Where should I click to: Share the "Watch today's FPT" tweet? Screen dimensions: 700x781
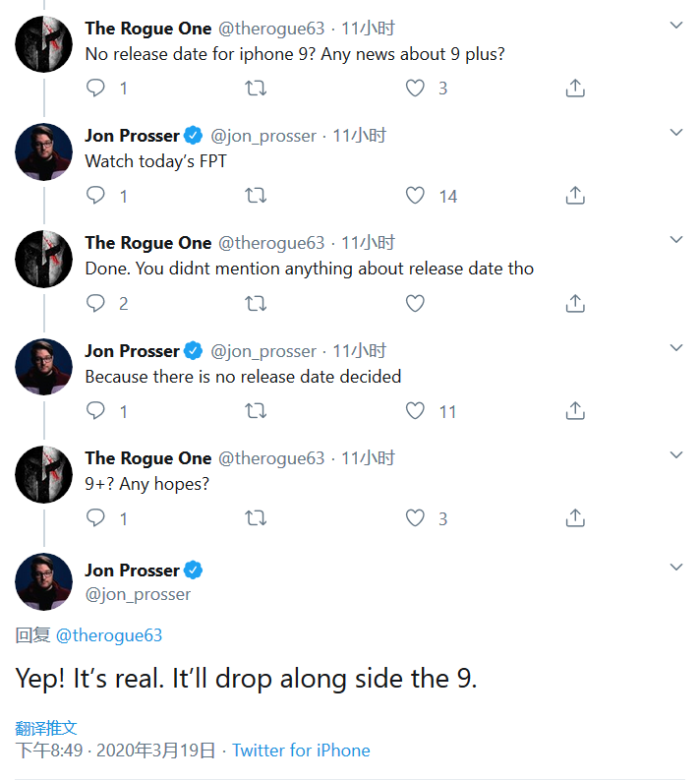576,196
